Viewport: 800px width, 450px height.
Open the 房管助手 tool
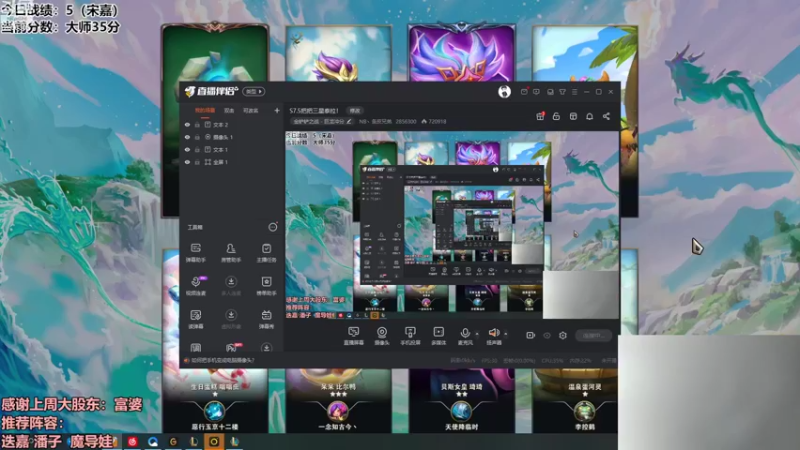coord(231,253)
